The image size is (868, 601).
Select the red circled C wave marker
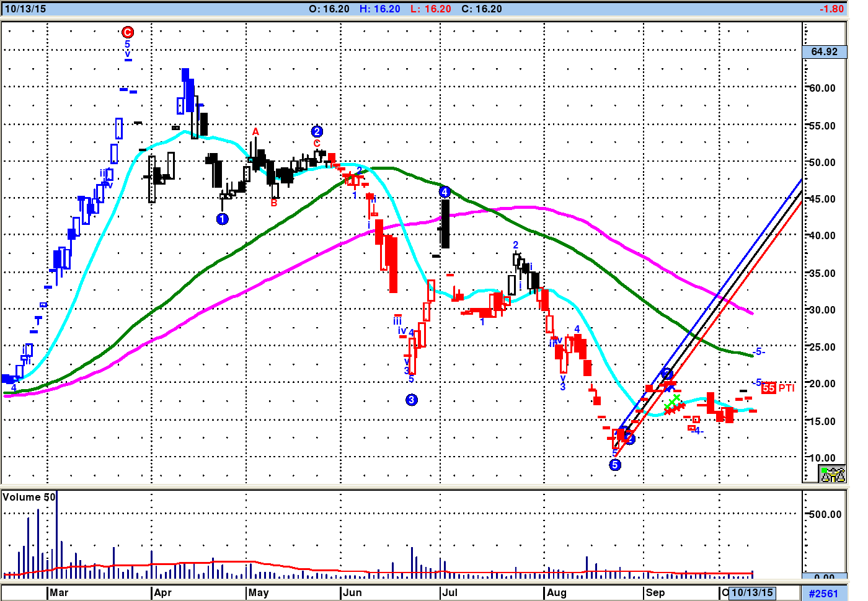(128, 32)
